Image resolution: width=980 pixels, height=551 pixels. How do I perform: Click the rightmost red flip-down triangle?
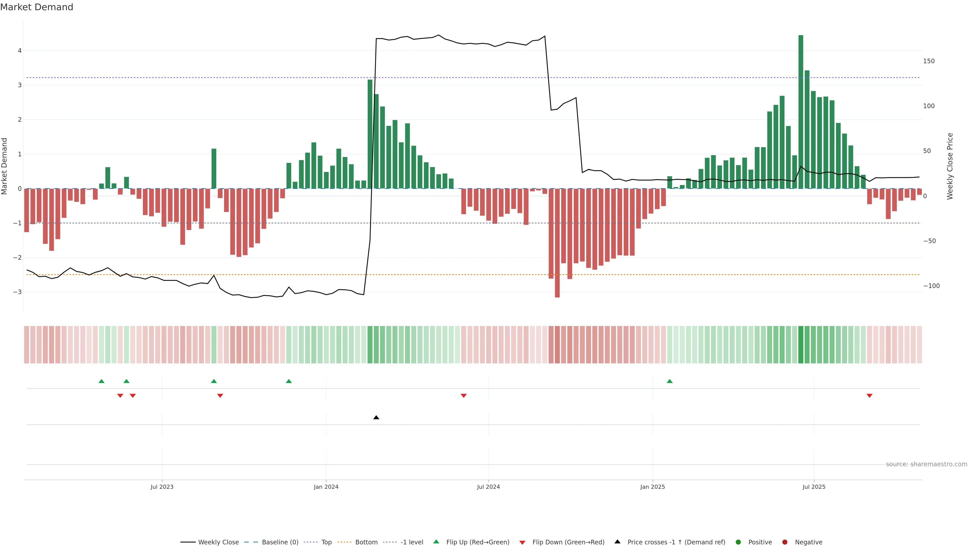(869, 396)
